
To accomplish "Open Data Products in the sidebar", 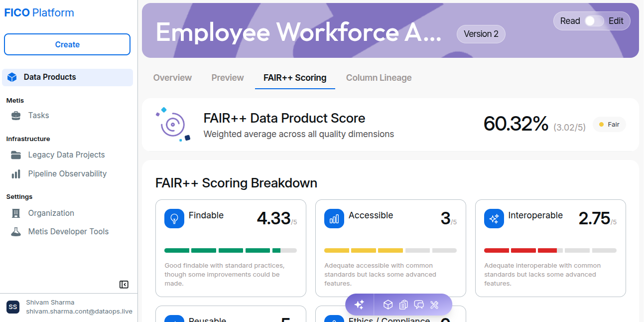I will coord(68,77).
